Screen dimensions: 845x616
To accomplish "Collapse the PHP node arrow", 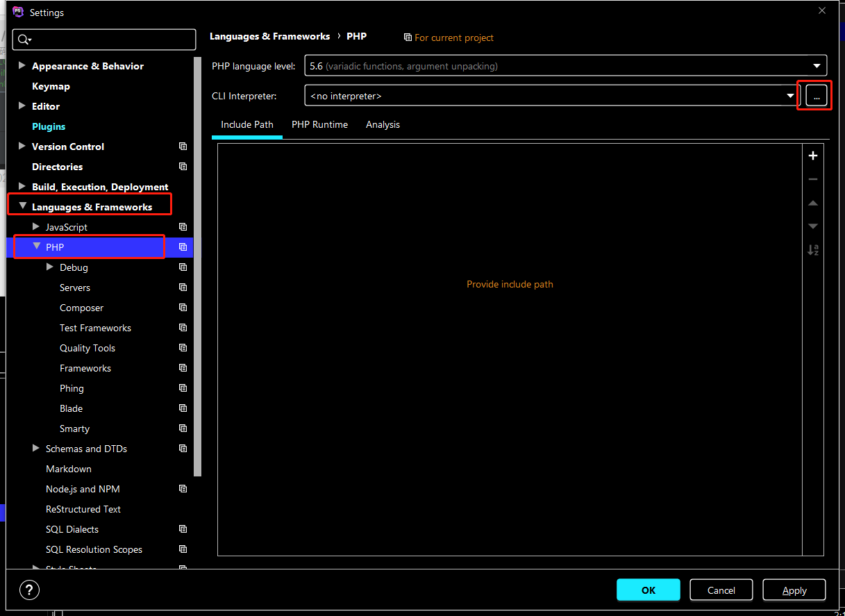I will tap(36, 247).
